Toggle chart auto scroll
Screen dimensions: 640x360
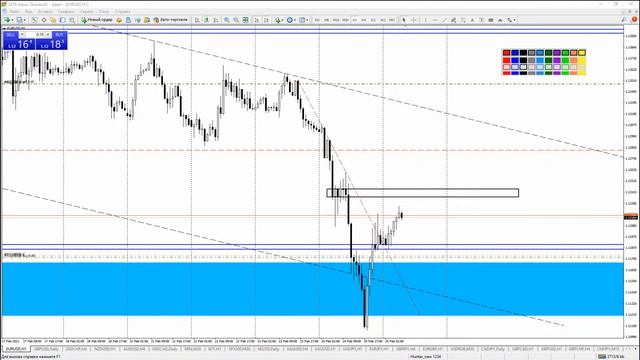pyautogui.click(x=257, y=20)
